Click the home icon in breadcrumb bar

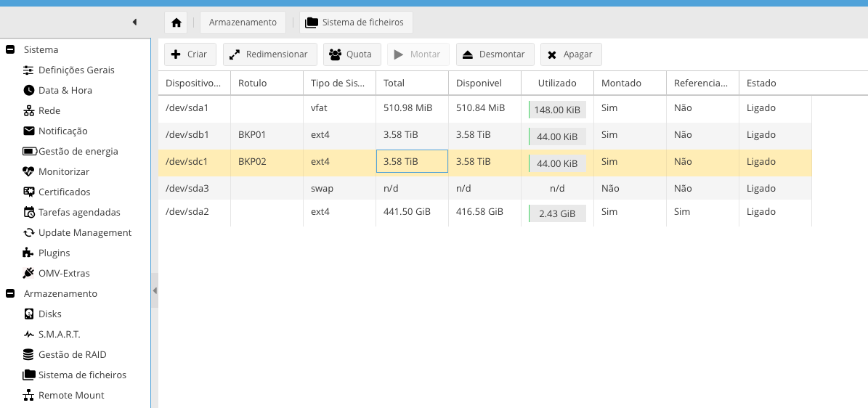point(176,23)
